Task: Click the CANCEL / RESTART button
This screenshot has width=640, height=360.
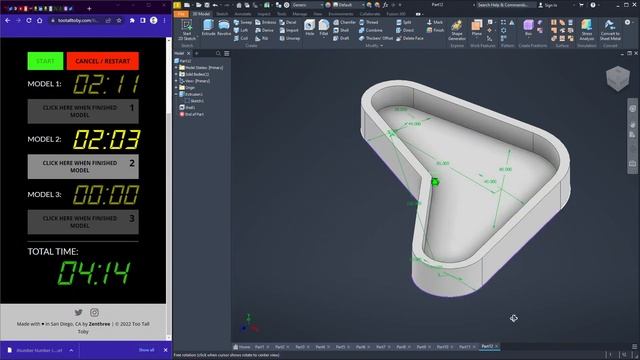Action: 102,61
